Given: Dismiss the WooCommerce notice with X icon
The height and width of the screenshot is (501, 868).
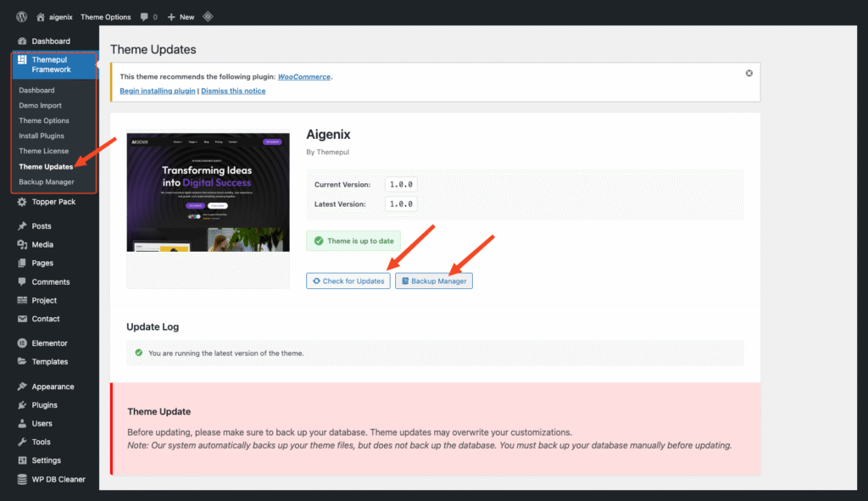Looking at the screenshot, I should (x=748, y=74).
